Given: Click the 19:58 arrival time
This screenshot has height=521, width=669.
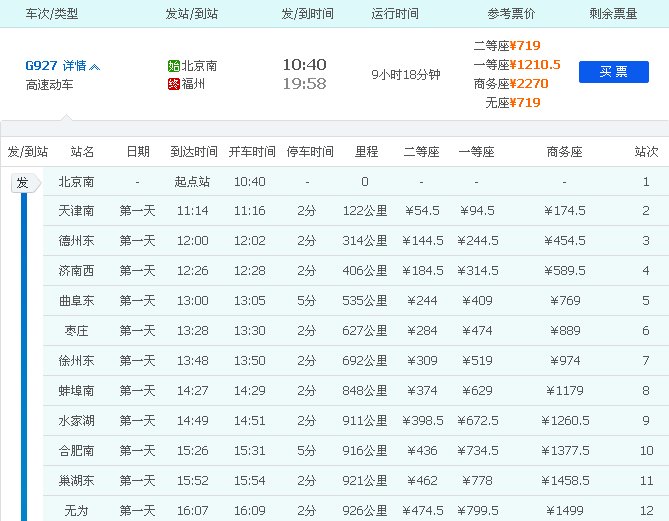Looking at the screenshot, I should pyautogui.click(x=305, y=84).
